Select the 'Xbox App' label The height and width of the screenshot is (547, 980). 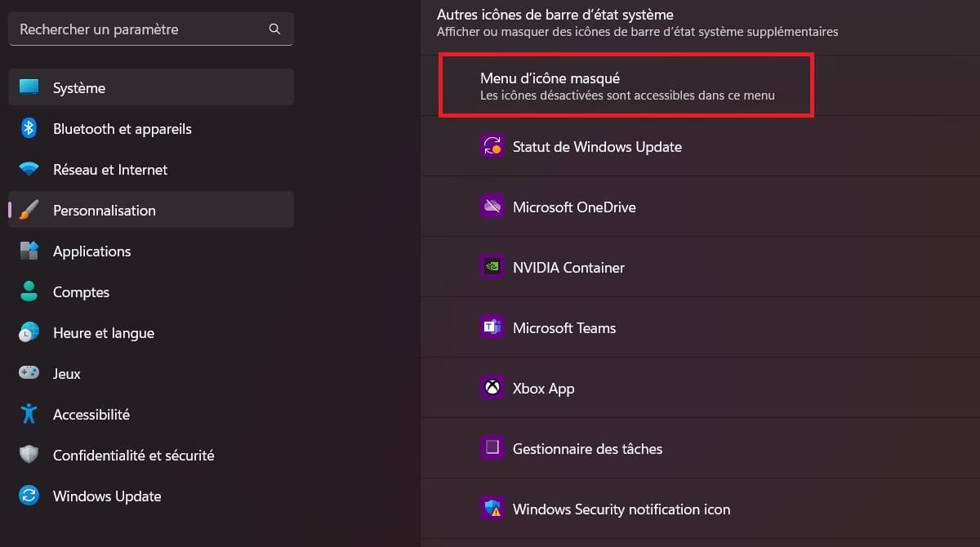click(x=543, y=389)
